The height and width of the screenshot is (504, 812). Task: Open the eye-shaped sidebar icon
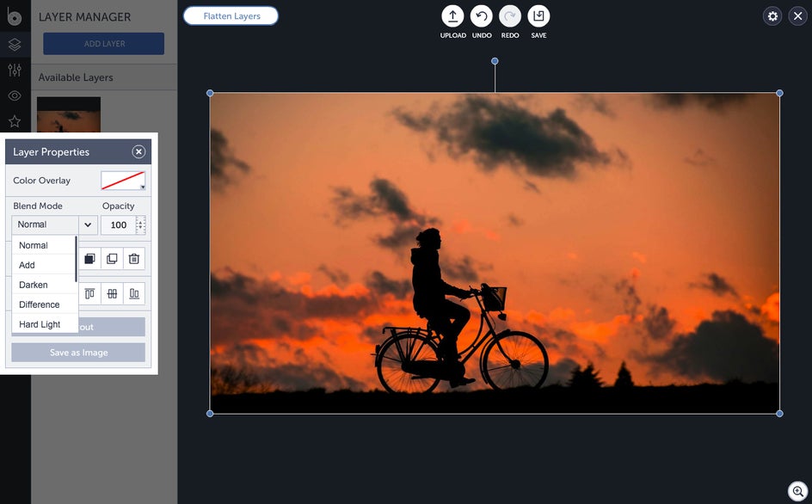(15, 95)
